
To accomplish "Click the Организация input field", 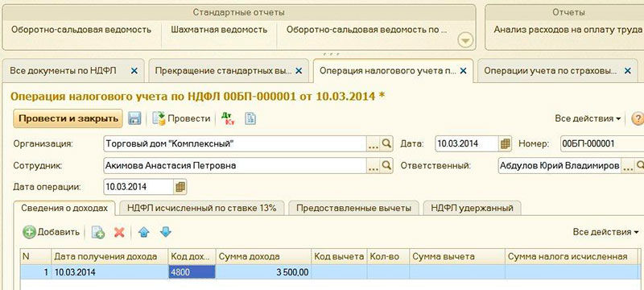I will point(235,143).
